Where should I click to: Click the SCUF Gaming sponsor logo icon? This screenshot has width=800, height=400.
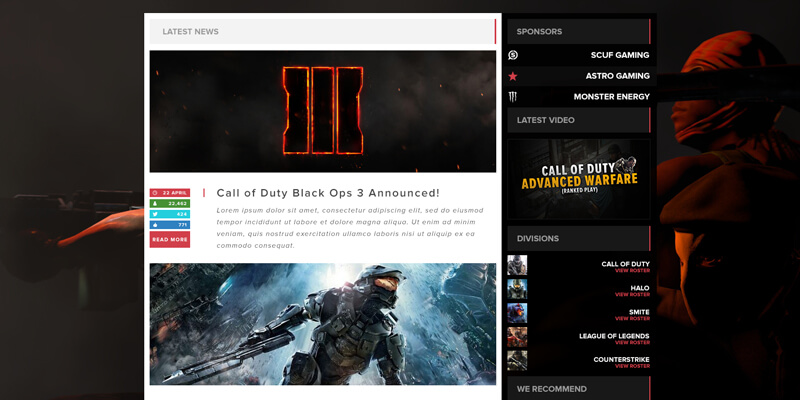(513, 55)
